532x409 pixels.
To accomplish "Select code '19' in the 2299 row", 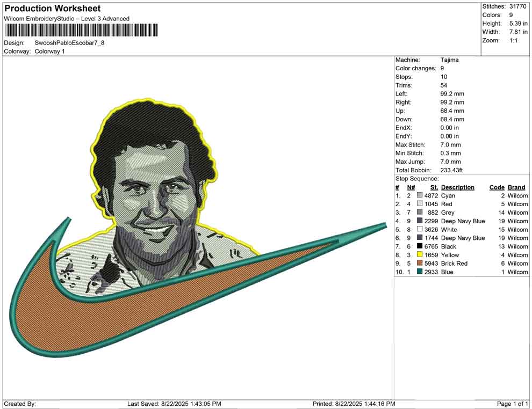I will click(501, 221).
